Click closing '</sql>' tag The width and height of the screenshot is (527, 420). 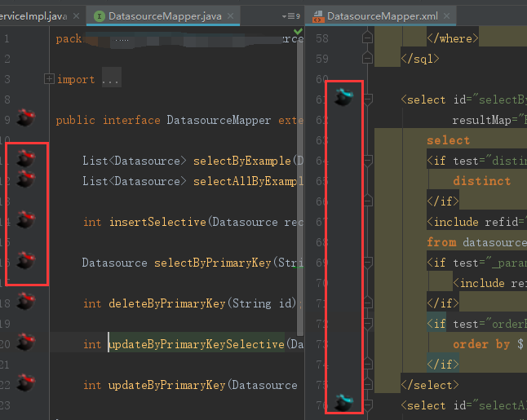[420, 60]
